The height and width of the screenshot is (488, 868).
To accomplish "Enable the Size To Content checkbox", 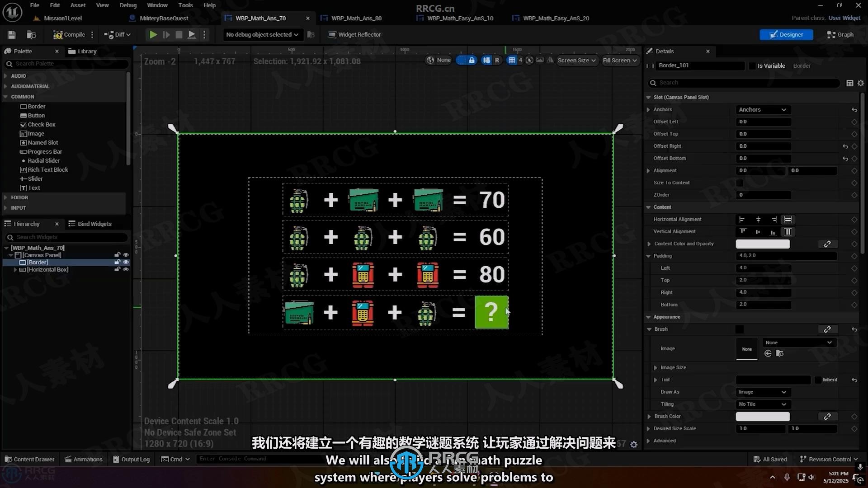I will point(740,183).
